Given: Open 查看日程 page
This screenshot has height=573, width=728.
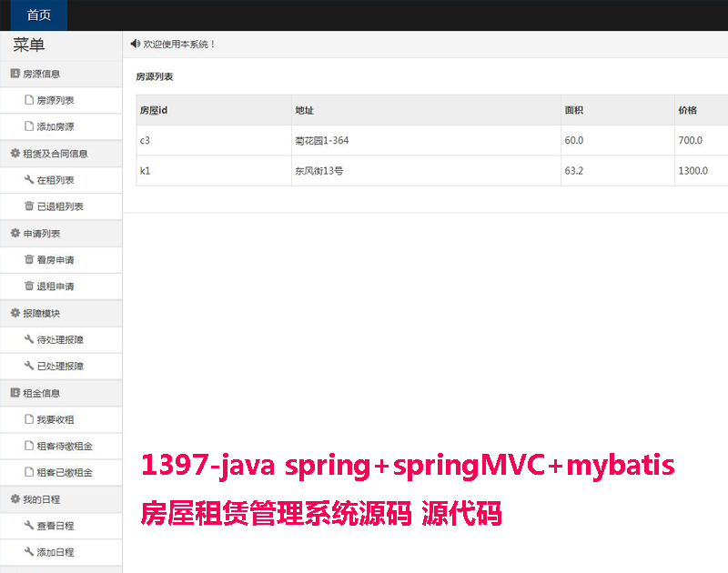Looking at the screenshot, I should click(x=61, y=526).
